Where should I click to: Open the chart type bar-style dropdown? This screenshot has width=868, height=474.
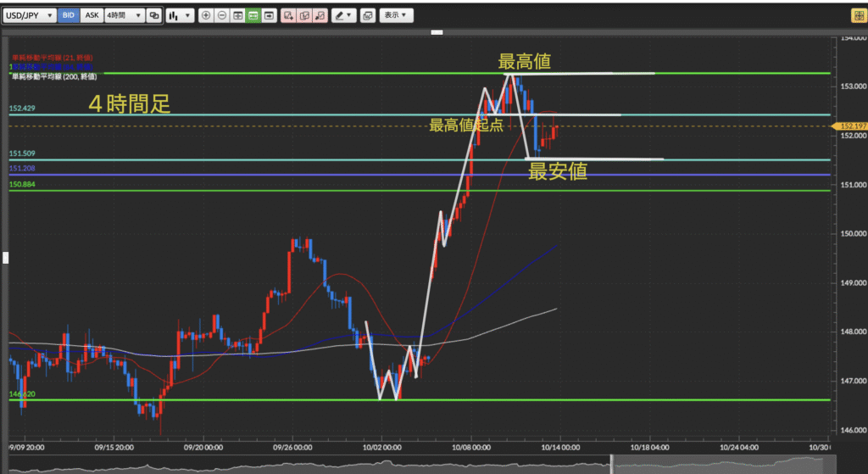pos(178,15)
